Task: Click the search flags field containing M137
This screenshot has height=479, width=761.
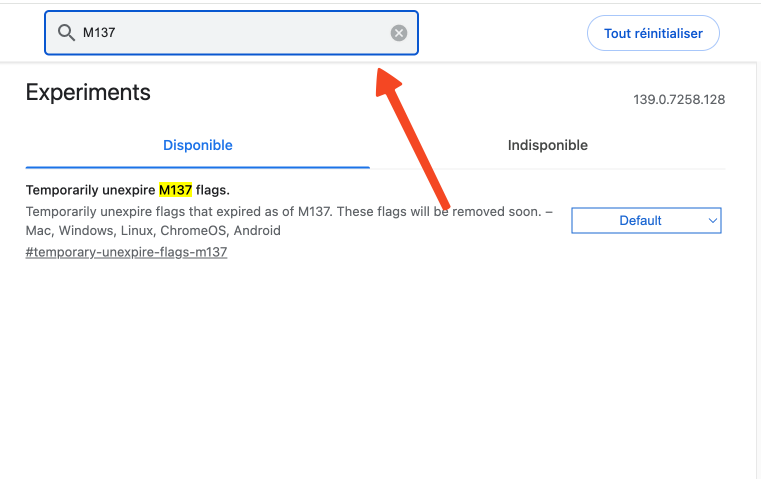Action: click(232, 33)
